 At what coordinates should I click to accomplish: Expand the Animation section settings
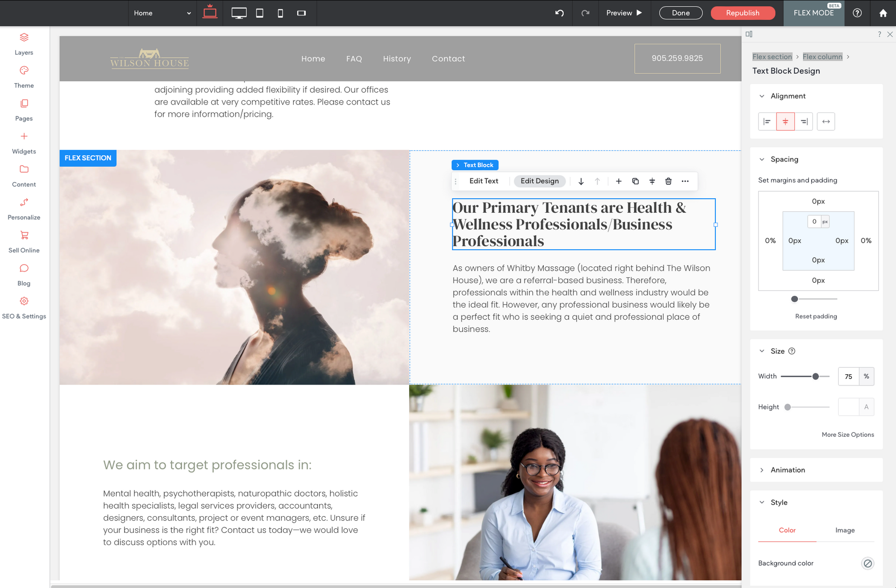click(x=787, y=469)
